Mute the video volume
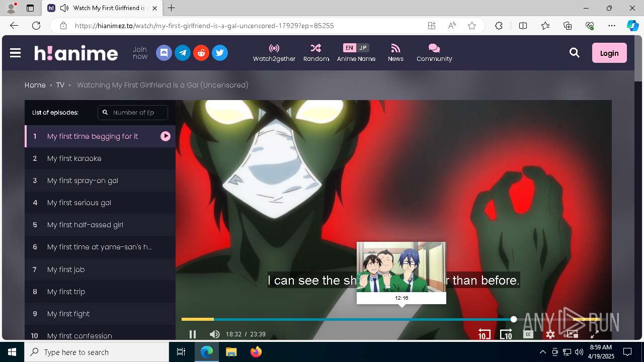 tap(214, 334)
